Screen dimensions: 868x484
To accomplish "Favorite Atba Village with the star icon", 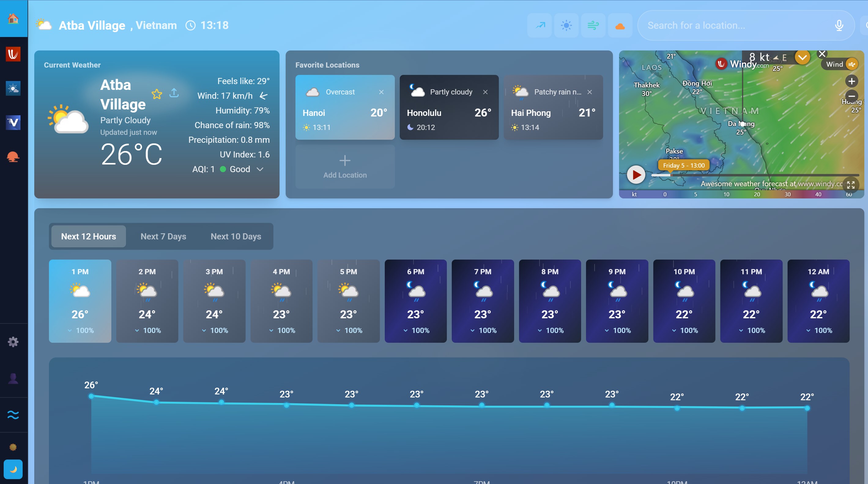I will coord(157,94).
